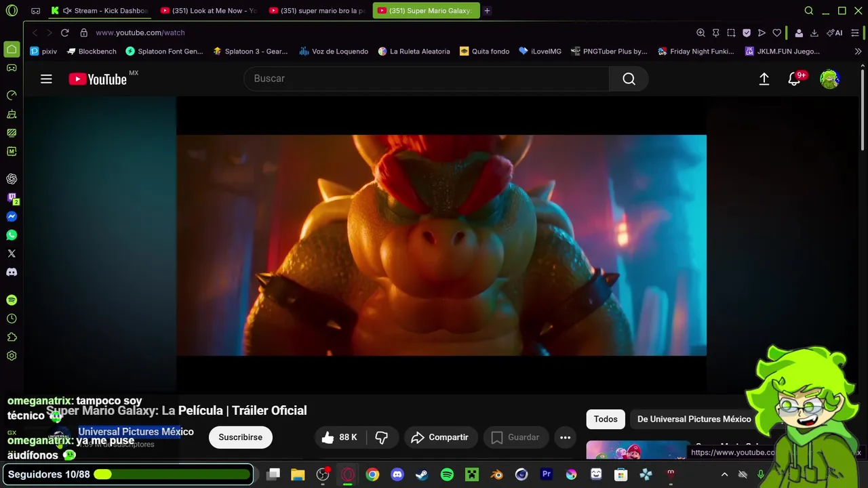Search tabs with the magnifier icon

(x=808, y=11)
